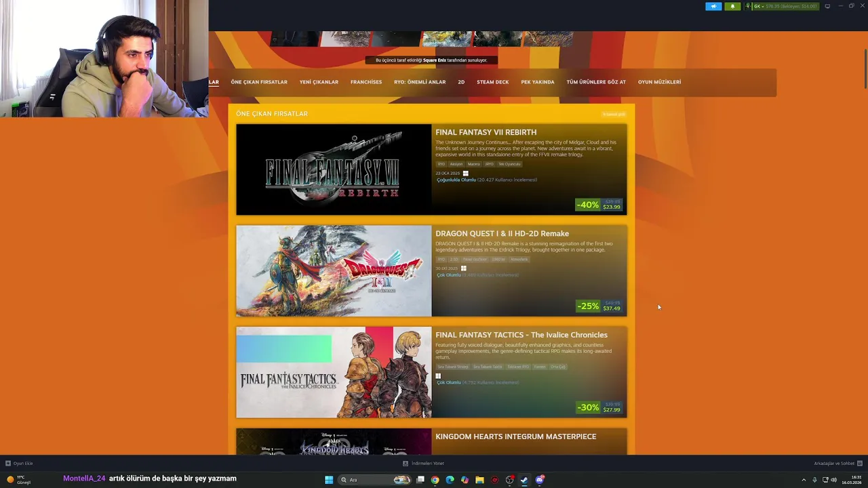Screen dimensions: 868x488
Task: Open the FRANCHISES tab
Action: point(366,82)
